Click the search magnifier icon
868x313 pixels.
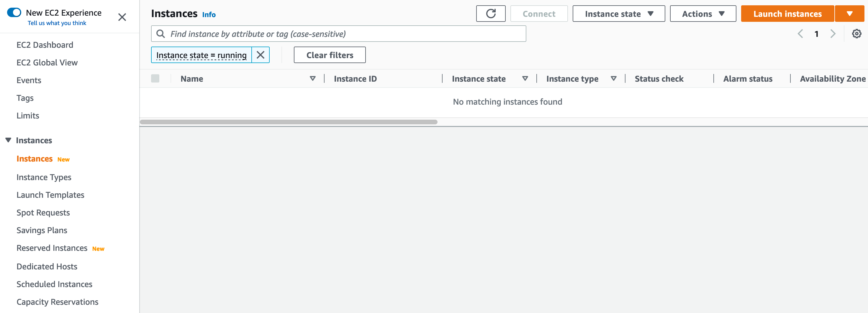(161, 34)
